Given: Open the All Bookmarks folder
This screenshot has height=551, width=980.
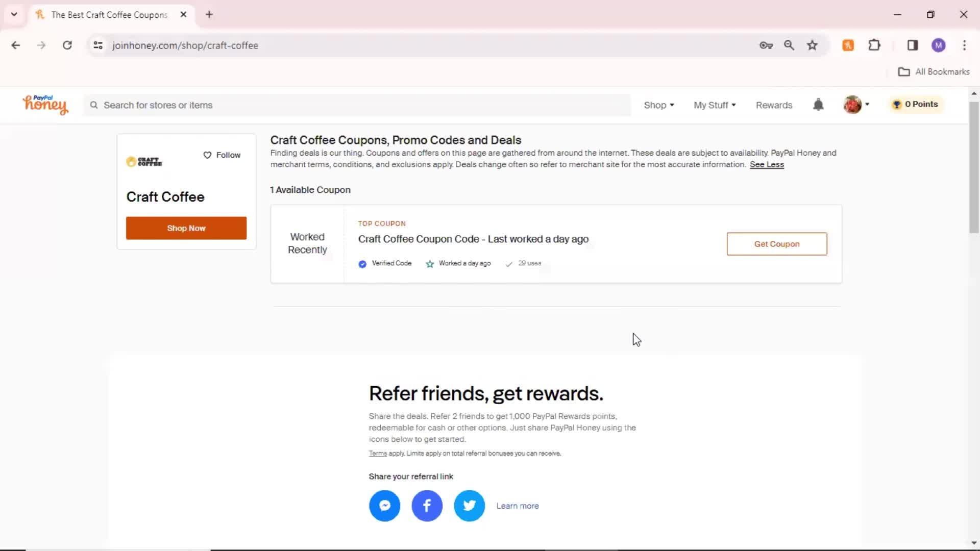Looking at the screenshot, I should (934, 72).
